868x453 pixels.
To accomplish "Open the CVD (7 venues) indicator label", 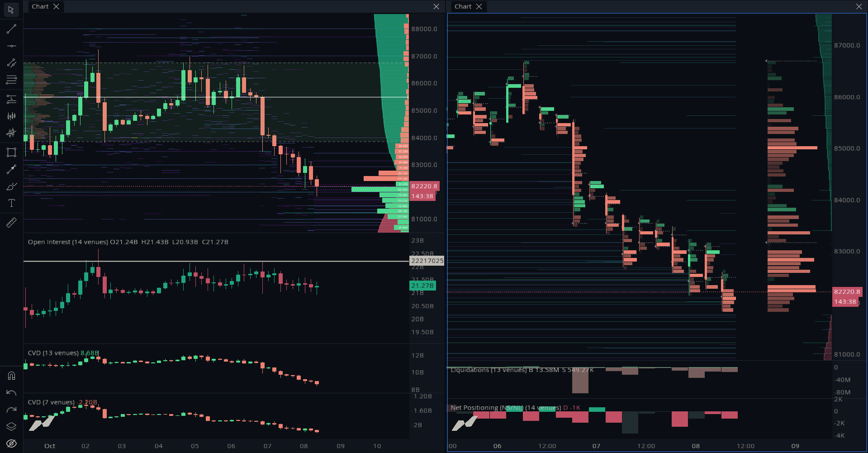I will tap(51, 402).
